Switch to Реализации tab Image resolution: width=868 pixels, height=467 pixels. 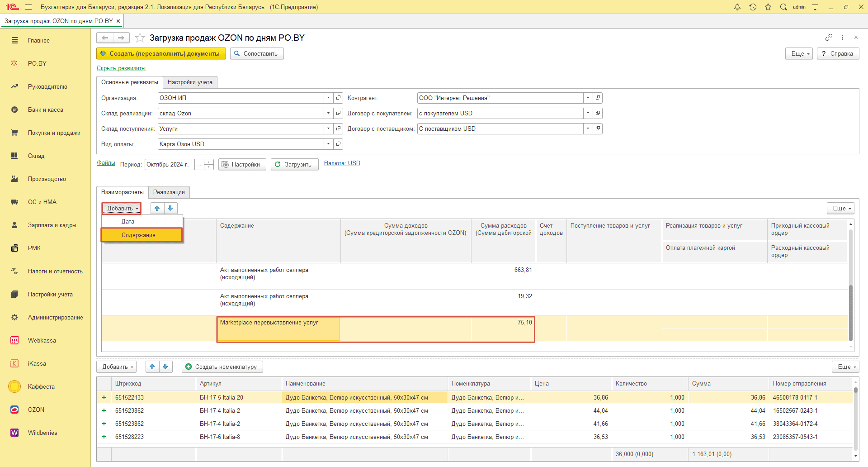coord(169,192)
